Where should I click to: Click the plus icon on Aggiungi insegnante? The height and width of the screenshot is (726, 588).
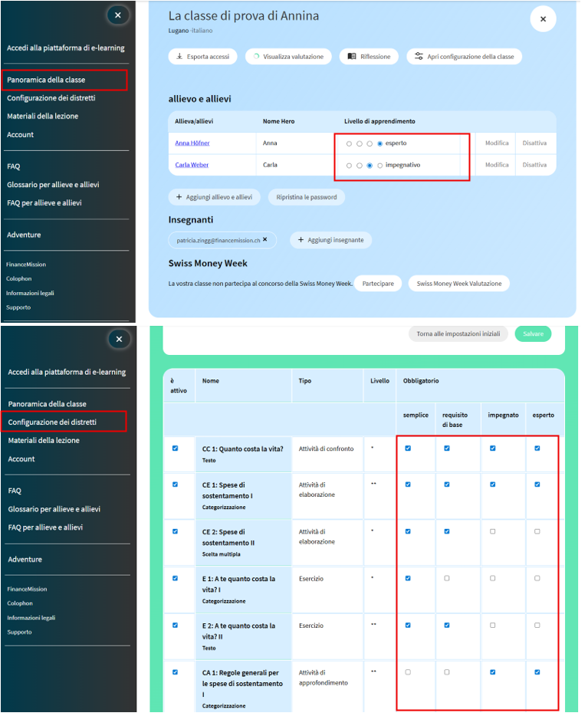click(x=300, y=240)
